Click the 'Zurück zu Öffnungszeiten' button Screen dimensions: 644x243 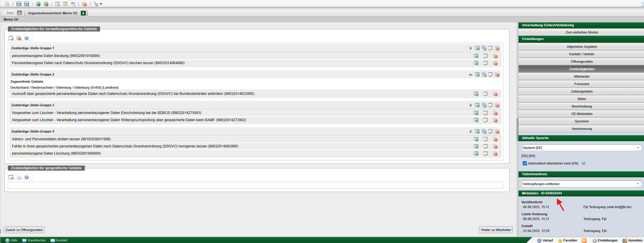click(x=24, y=230)
